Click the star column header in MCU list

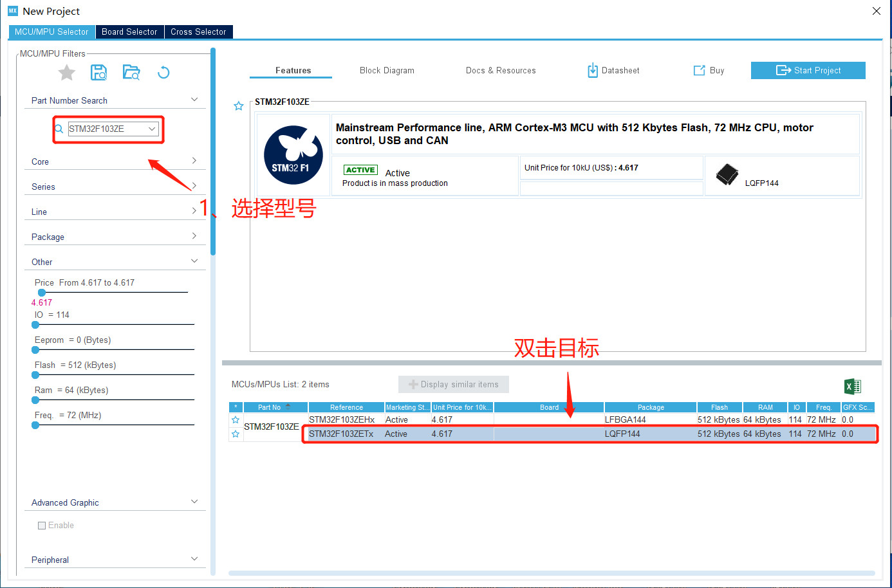click(x=236, y=407)
